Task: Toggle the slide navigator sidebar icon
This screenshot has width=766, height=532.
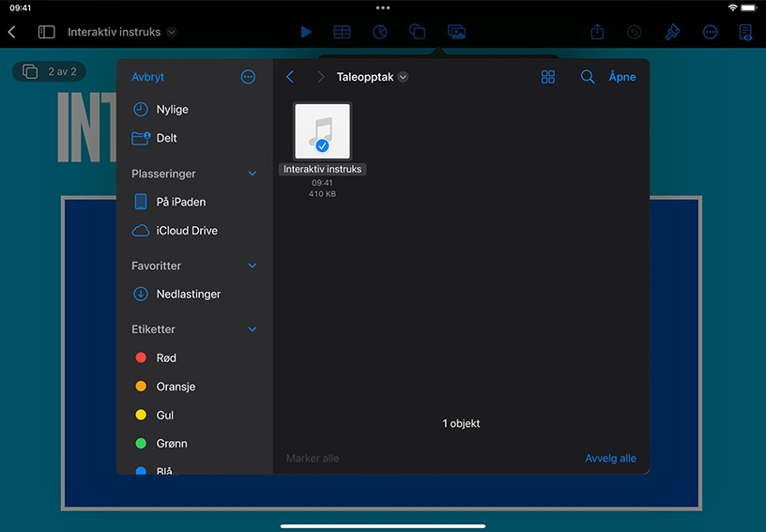Action: click(x=46, y=32)
